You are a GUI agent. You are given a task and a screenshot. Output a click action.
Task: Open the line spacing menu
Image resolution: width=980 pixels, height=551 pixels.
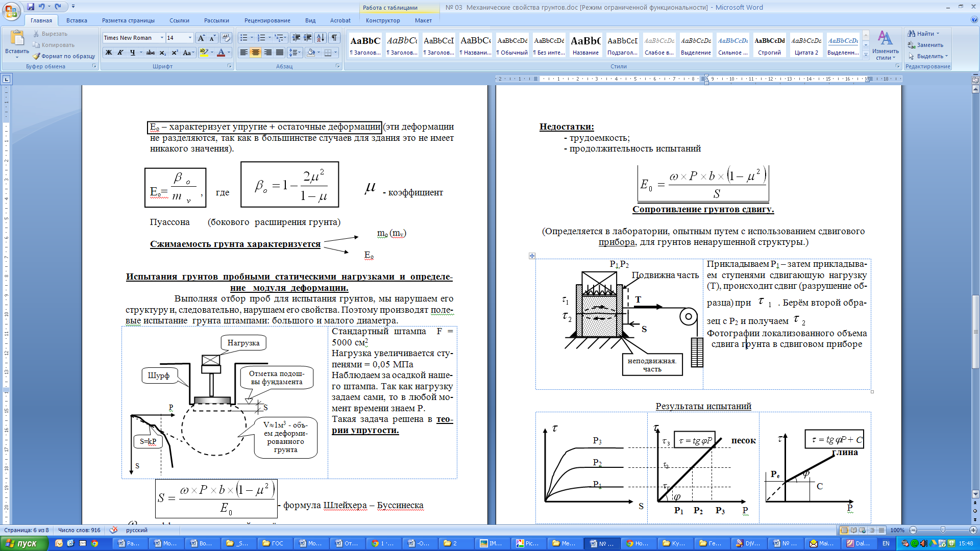point(295,53)
